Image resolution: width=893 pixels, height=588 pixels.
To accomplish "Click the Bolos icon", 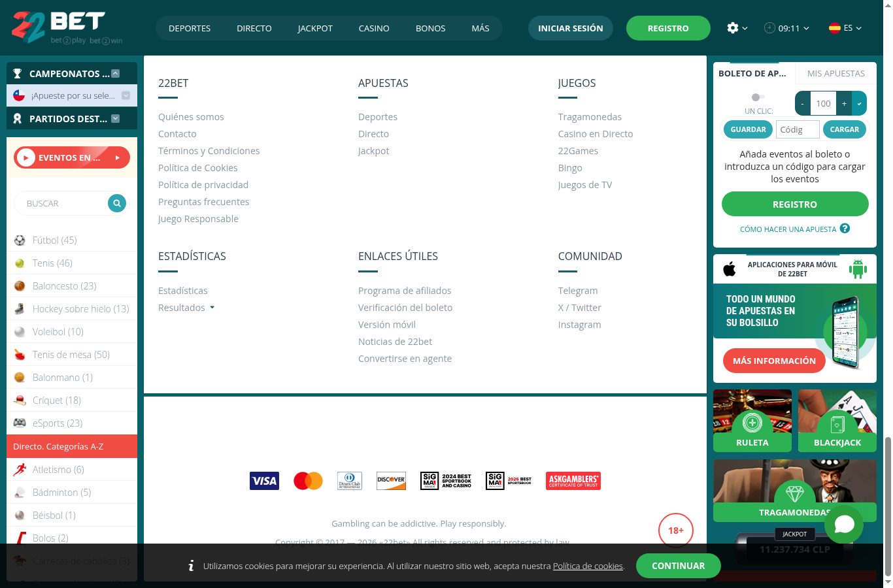I will click(x=20, y=538).
